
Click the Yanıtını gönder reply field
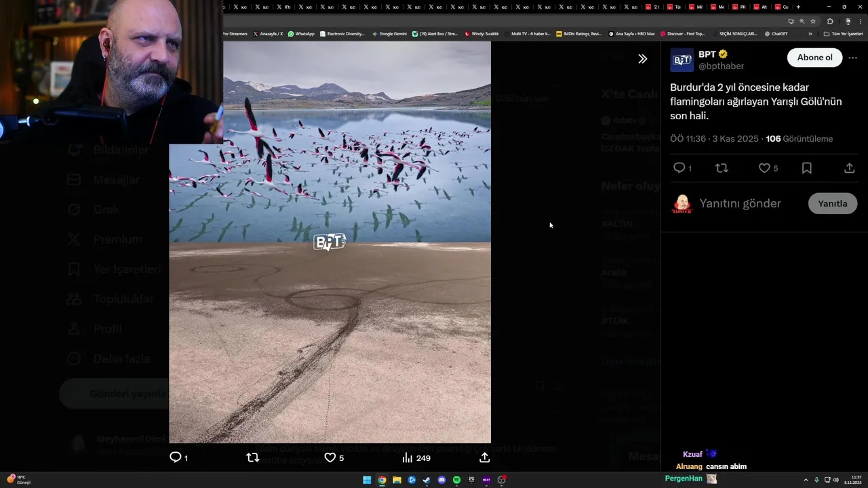click(740, 203)
